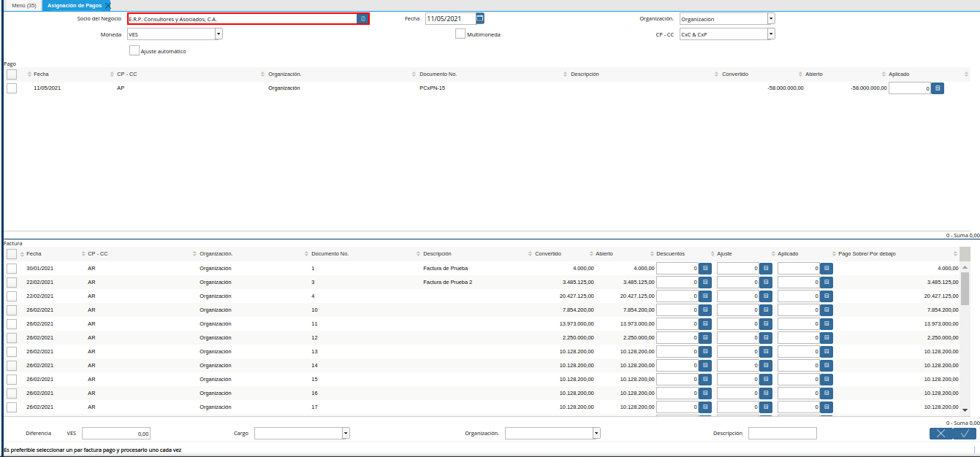Open Aplicado calculator for invoice document 10
This screenshot has width=980, height=457.
tap(827, 310)
